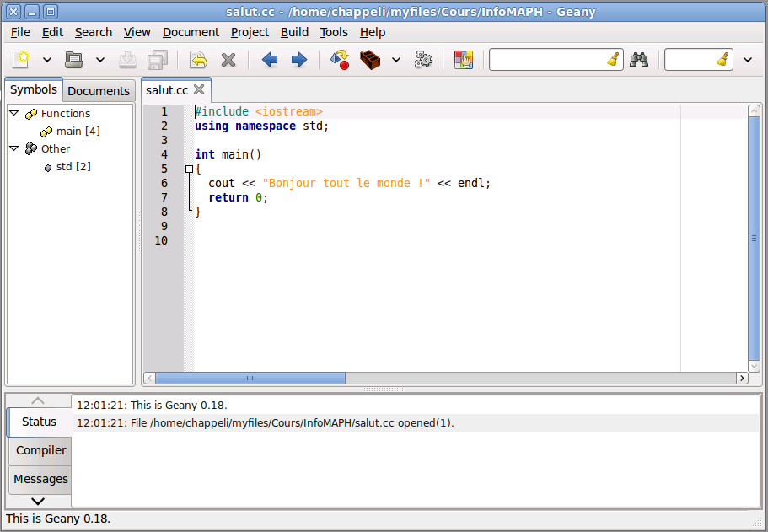The width and height of the screenshot is (768, 532).
Task: Collapse the code fold marker at line 5
Action: tap(189, 169)
